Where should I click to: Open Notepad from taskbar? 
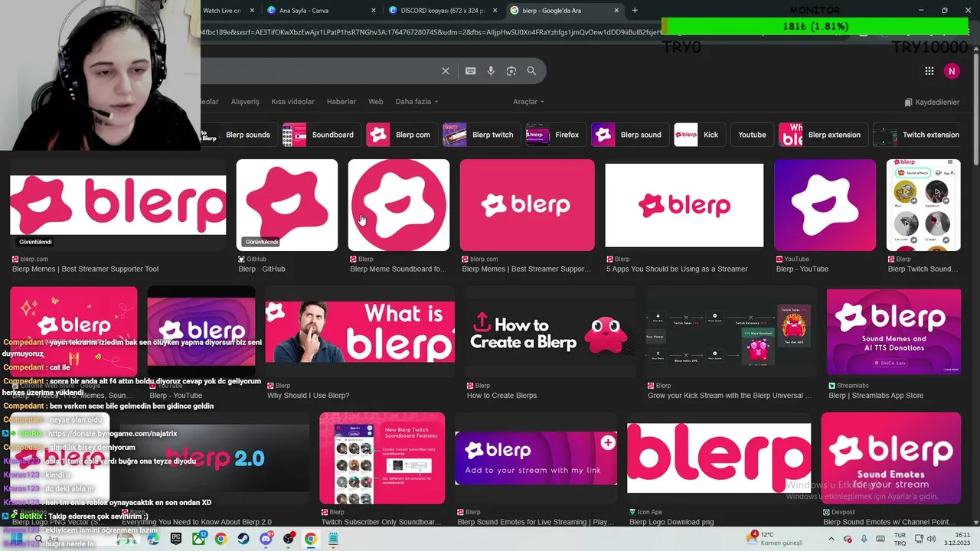pos(333,539)
